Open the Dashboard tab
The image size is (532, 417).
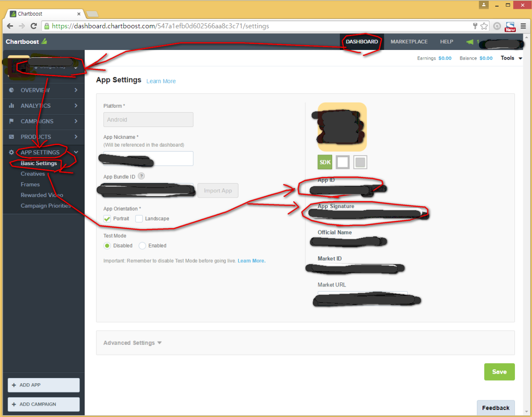click(x=362, y=42)
